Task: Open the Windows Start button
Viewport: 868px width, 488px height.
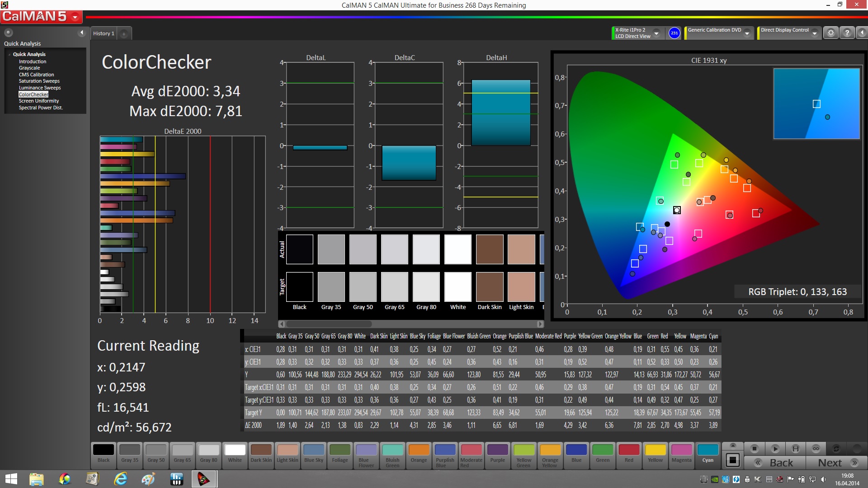Action: tap(11, 479)
